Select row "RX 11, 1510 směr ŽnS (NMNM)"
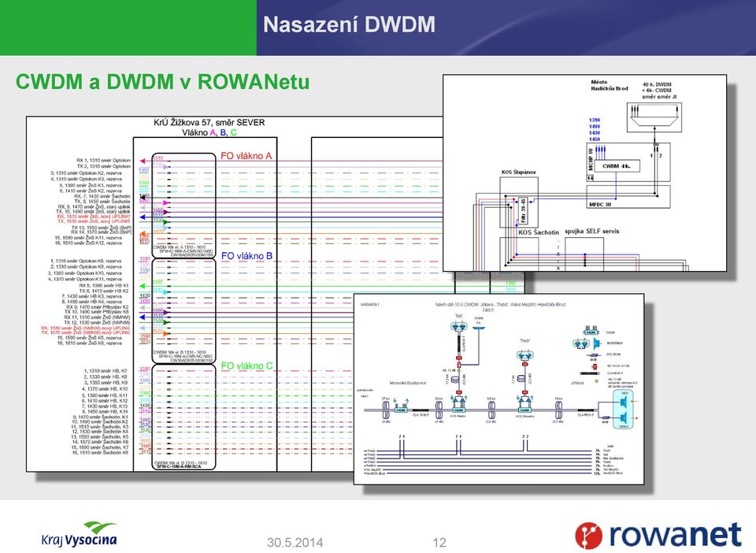Screen dimensions: 756x553 click(x=97, y=317)
